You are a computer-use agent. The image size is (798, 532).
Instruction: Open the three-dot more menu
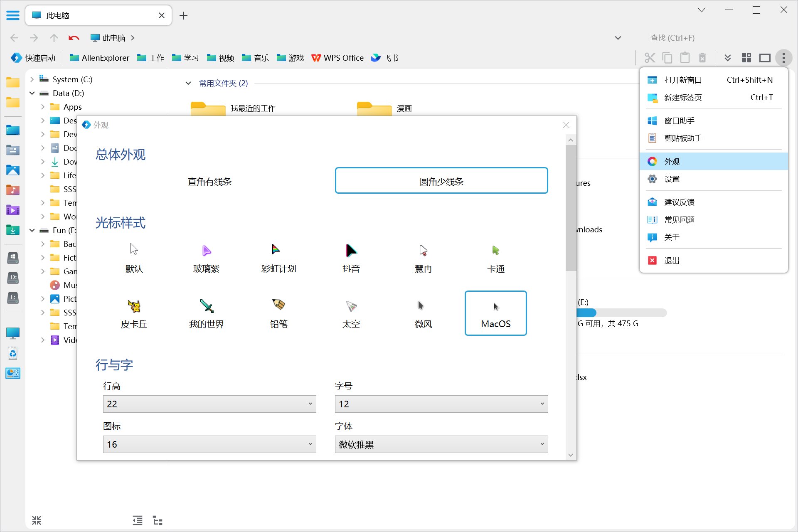(783, 58)
